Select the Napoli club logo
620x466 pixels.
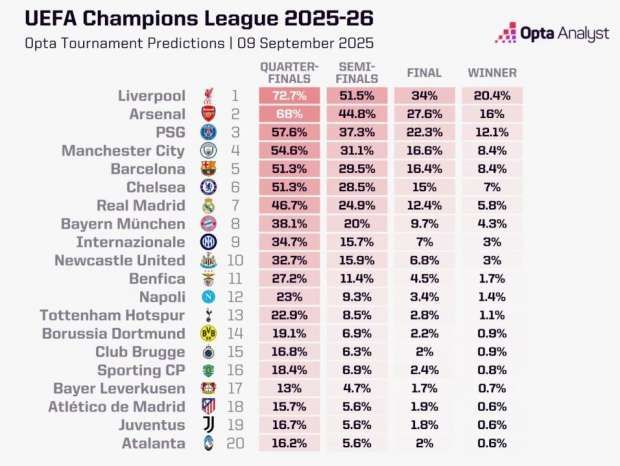(x=208, y=297)
